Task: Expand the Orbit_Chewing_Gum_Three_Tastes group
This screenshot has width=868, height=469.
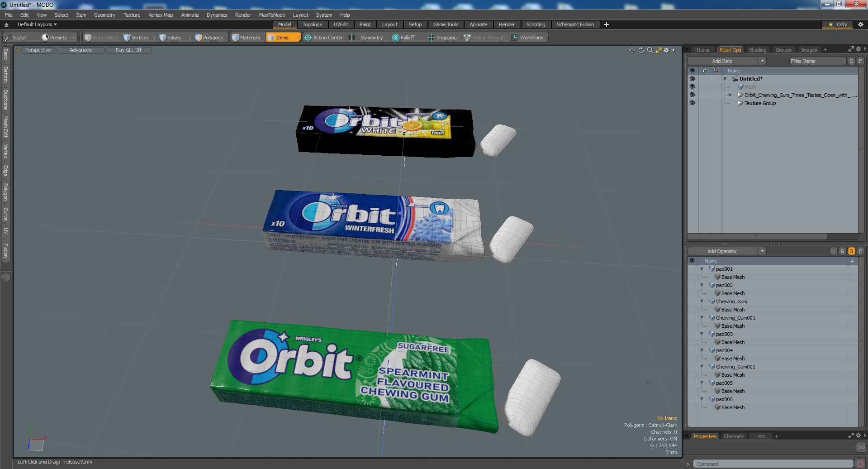Action: tap(730, 95)
